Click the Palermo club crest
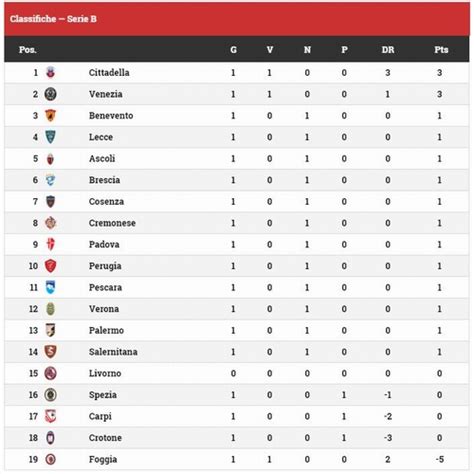Viewport: 474px width, 474px height. [x=50, y=330]
